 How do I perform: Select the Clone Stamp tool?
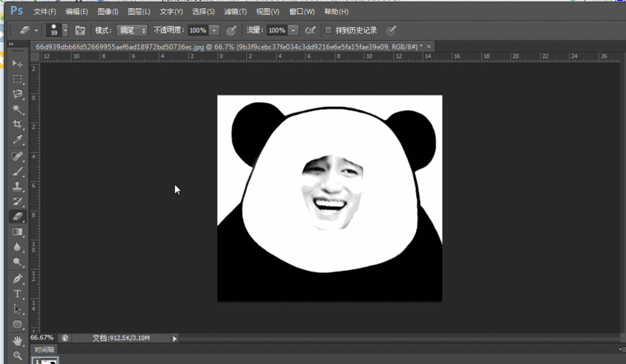(17, 186)
